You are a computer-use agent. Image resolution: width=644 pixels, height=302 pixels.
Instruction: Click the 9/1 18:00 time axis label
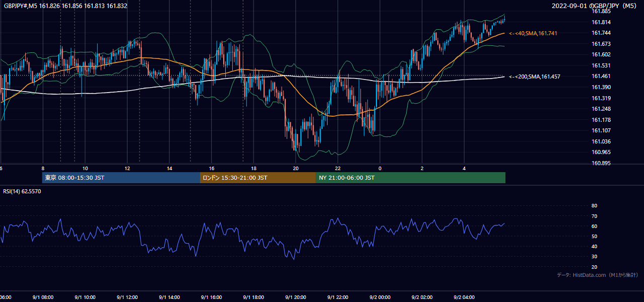[253, 297]
